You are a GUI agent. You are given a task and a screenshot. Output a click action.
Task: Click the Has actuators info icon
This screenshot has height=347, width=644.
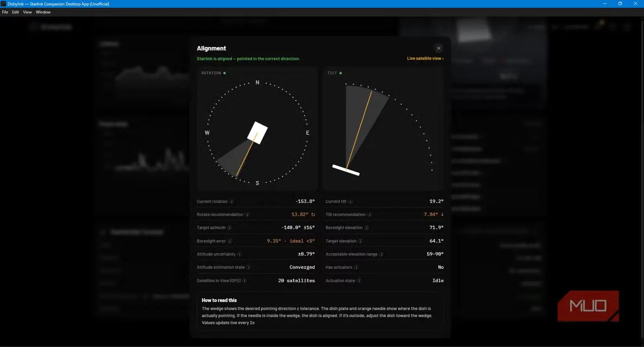(356, 267)
